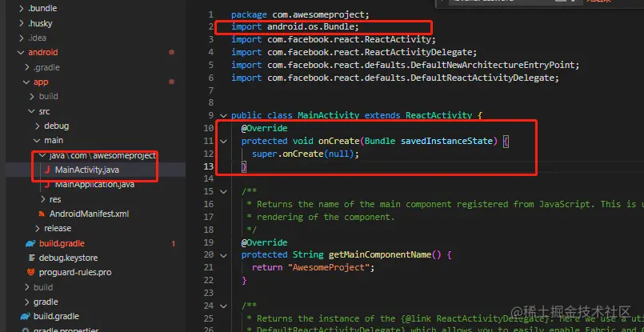Select the app folder label

tap(41, 82)
